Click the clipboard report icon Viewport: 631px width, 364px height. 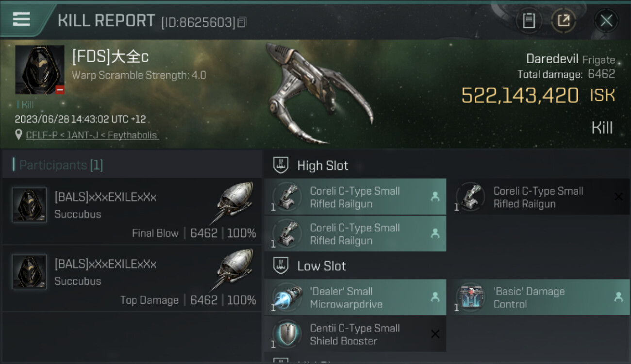(x=529, y=20)
